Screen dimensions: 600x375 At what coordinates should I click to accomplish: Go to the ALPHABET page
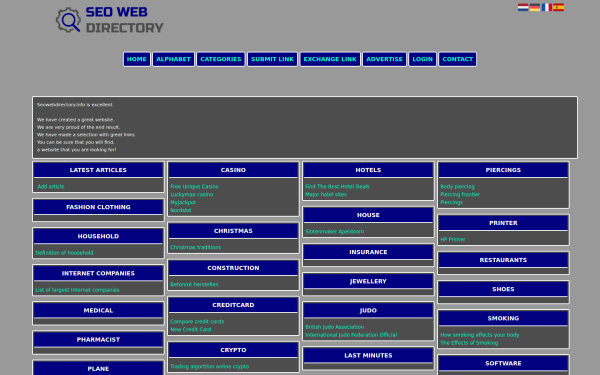[173, 59]
